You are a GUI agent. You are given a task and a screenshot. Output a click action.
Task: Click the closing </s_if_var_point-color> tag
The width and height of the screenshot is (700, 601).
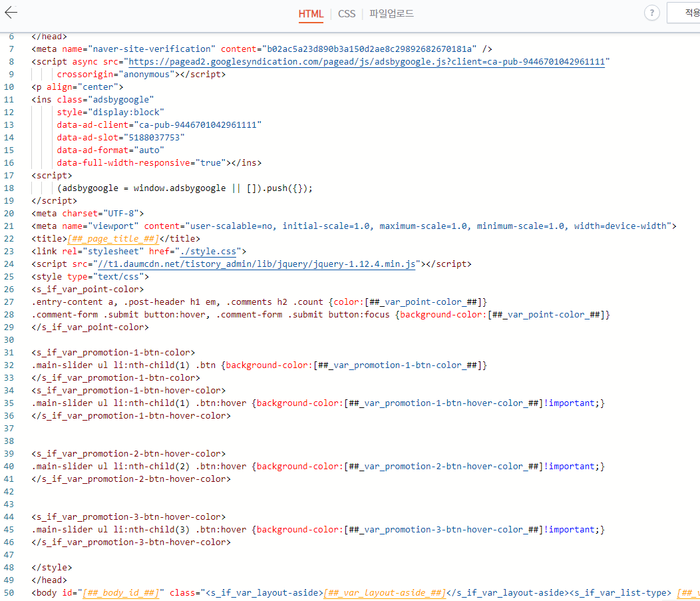(90, 327)
